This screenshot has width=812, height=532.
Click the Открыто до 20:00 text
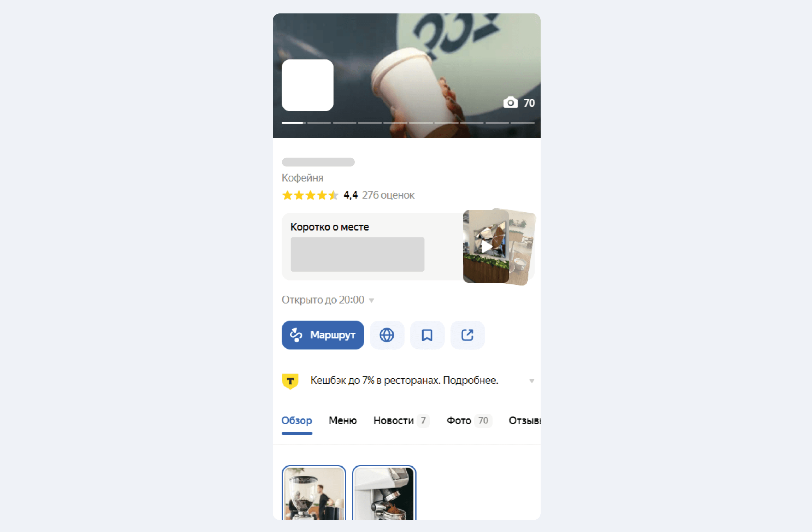(x=323, y=300)
